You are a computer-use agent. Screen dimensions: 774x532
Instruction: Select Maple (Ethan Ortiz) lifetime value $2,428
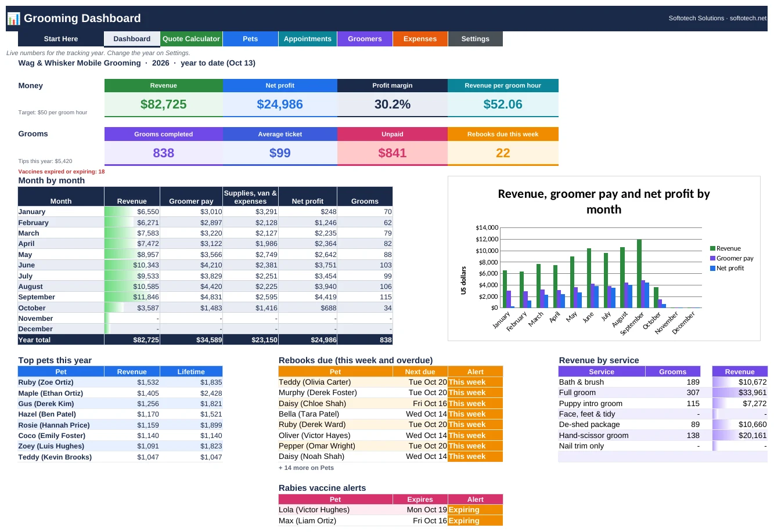click(x=191, y=393)
